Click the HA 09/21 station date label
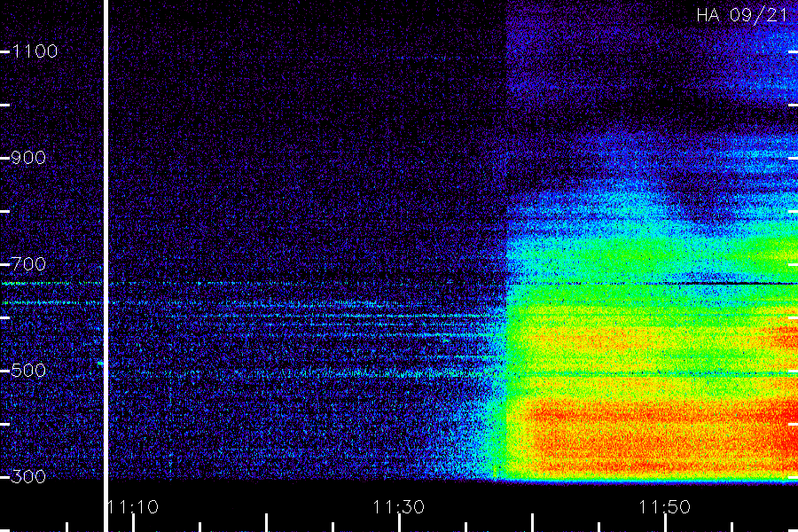 (742, 15)
